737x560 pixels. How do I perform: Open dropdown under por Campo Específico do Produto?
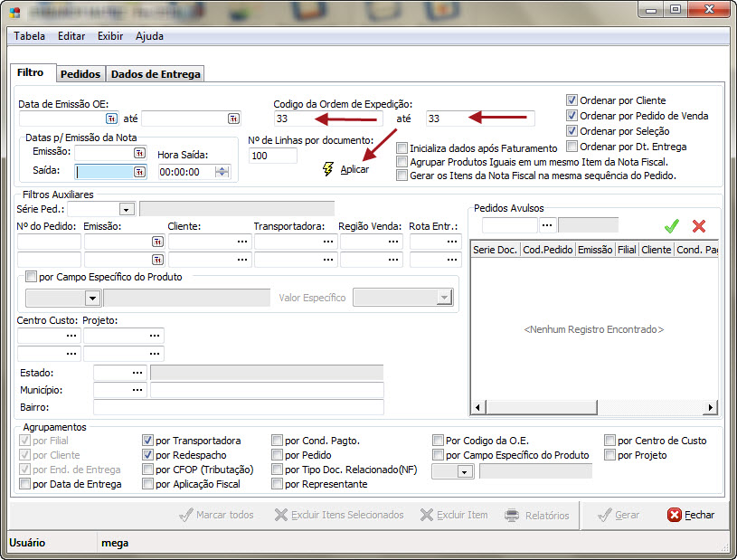pyautogui.click(x=91, y=298)
